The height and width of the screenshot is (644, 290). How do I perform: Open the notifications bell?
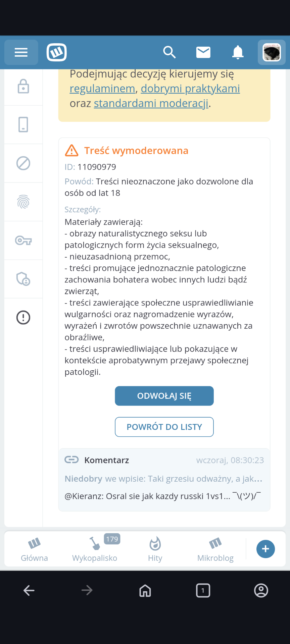238,52
